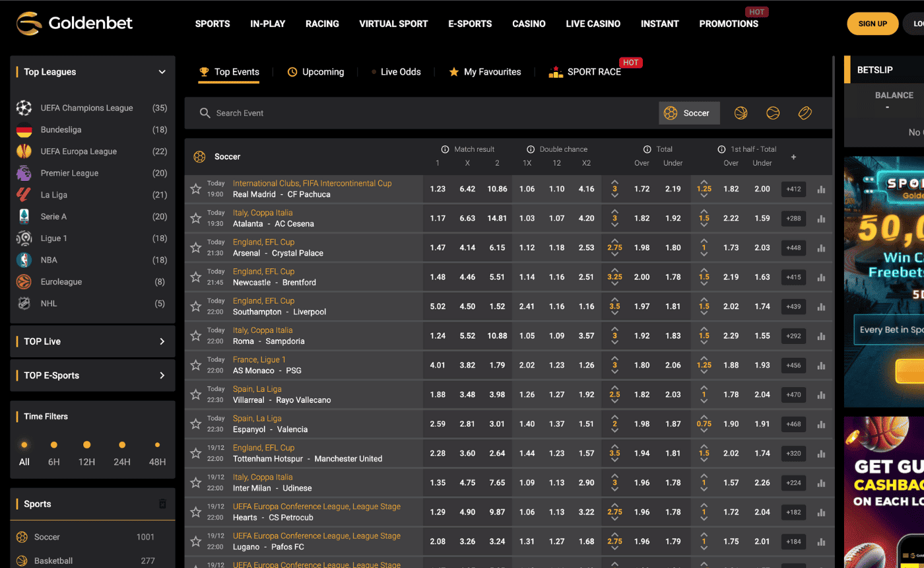Open Soccer in the Sports list
The image size is (924, 568).
(92, 537)
